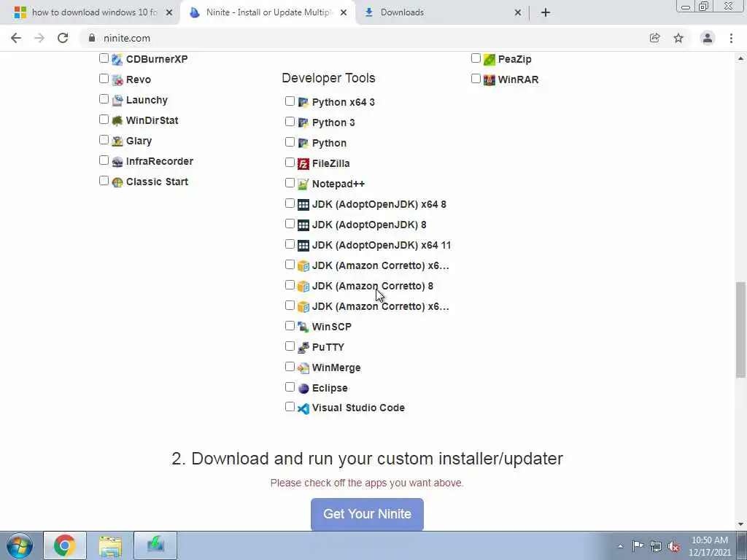Click the InfraRecorder icon
Screen dimensions: 747x560
pyautogui.click(x=117, y=162)
